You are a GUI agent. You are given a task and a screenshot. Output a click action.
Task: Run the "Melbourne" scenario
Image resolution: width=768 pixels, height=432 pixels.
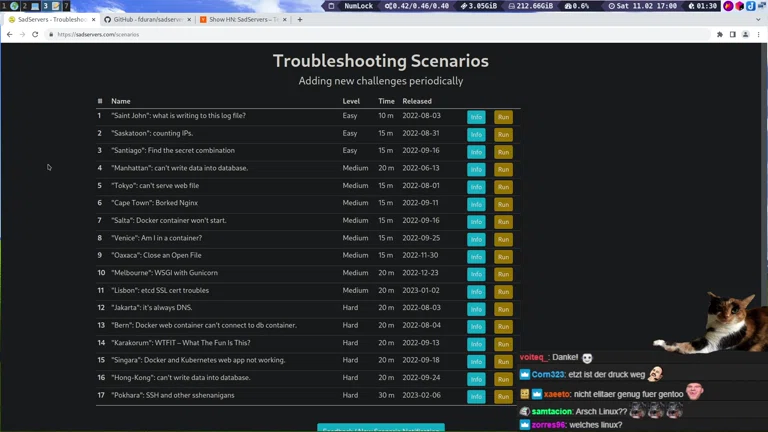(x=503, y=274)
